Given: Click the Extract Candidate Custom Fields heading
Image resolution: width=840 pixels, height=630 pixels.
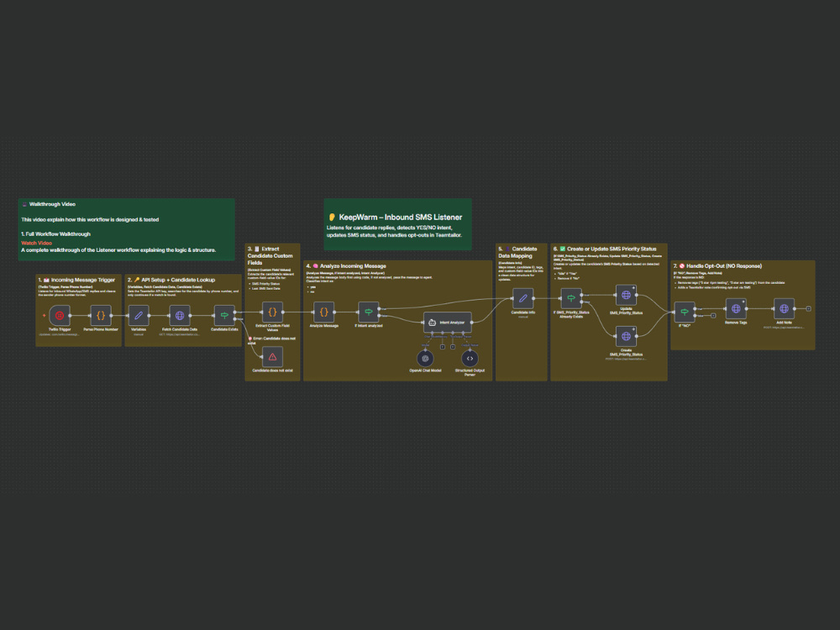Looking at the screenshot, I should pos(270,255).
